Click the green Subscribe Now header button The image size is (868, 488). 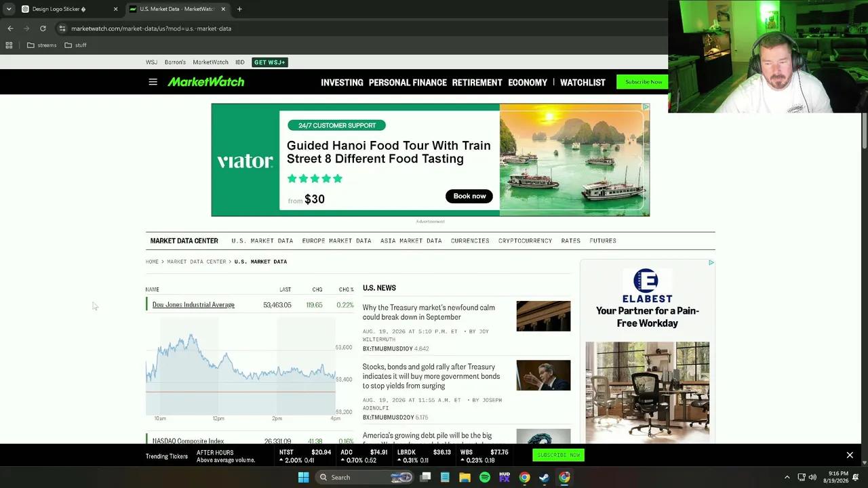[x=644, y=82]
